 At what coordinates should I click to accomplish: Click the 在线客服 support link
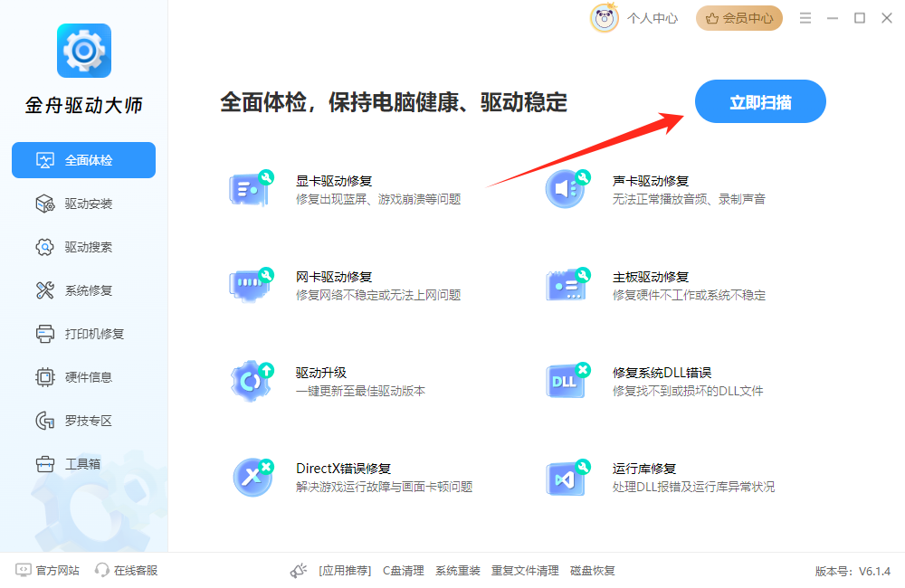[127, 570]
